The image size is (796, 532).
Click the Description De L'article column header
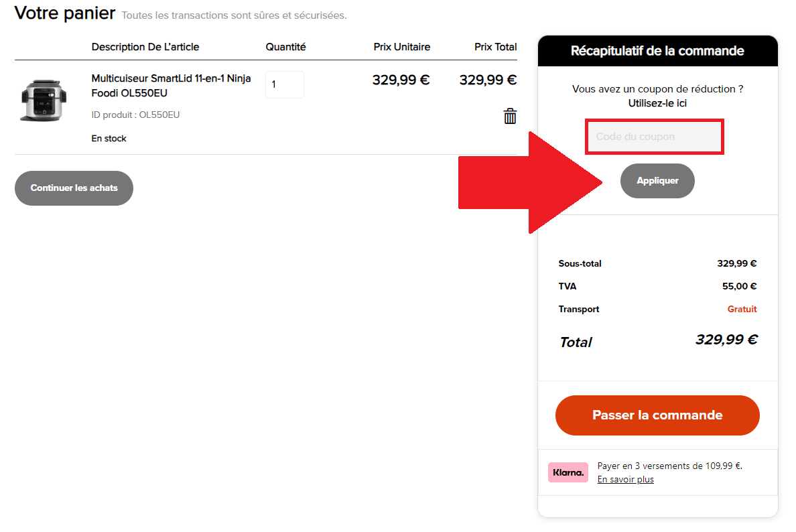click(x=145, y=47)
